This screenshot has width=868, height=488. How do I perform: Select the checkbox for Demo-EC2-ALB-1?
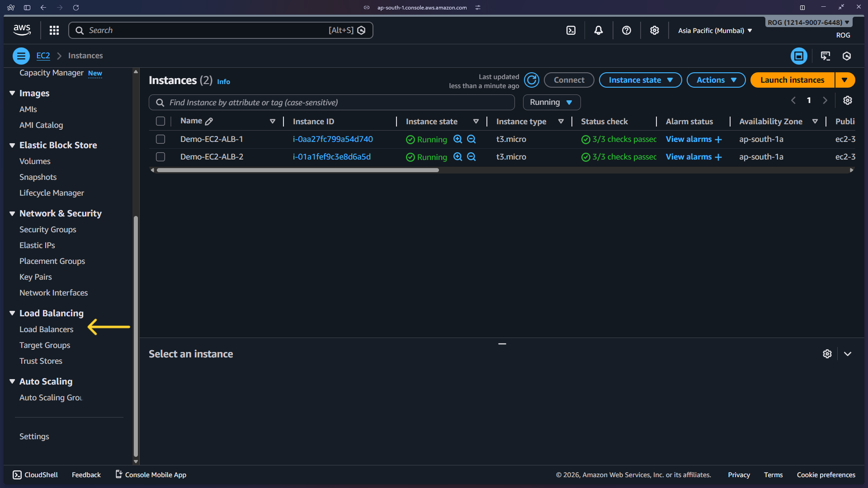pos(160,139)
